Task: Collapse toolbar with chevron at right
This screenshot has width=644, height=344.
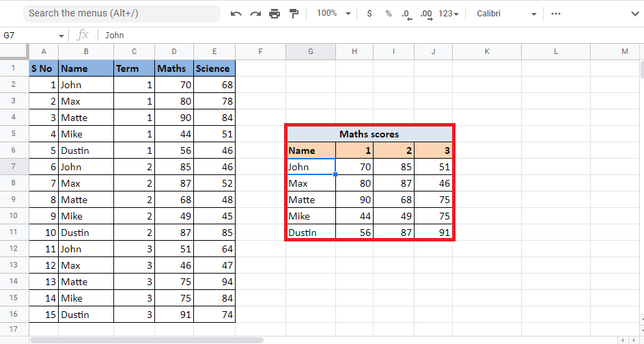Action: 634,14
